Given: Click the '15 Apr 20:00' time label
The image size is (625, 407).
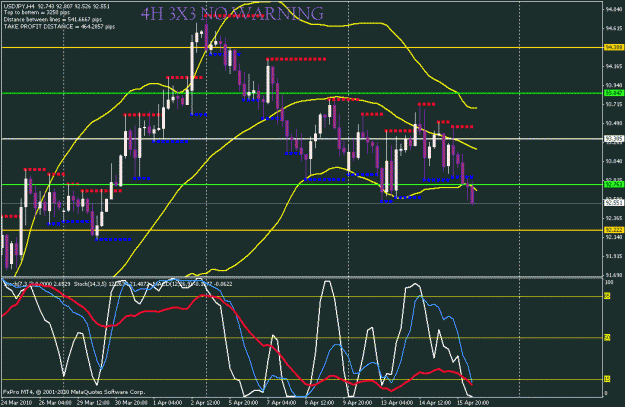Looking at the screenshot, I should pos(473,403).
